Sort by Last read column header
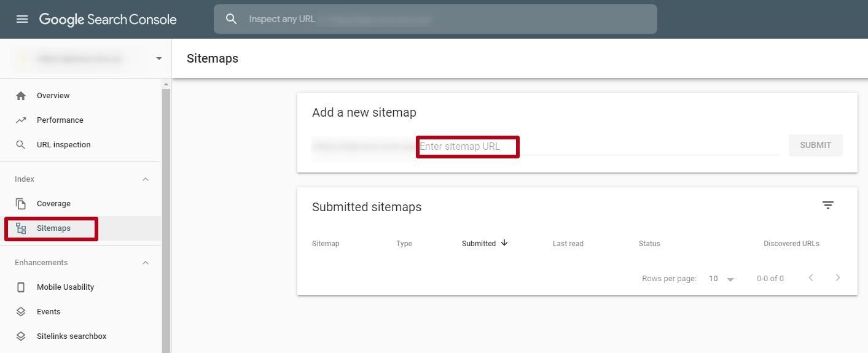Viewport: 868px width, 353px height. (x=568, y=244)
